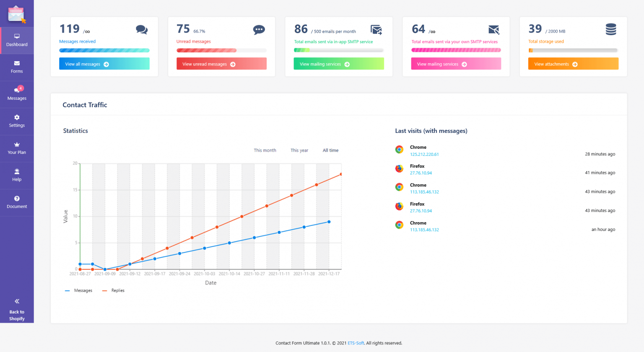Image resolution: width=644 pixels, height=352 pixels.
Task: Click the View unread messages button
Action: point(221,64)
